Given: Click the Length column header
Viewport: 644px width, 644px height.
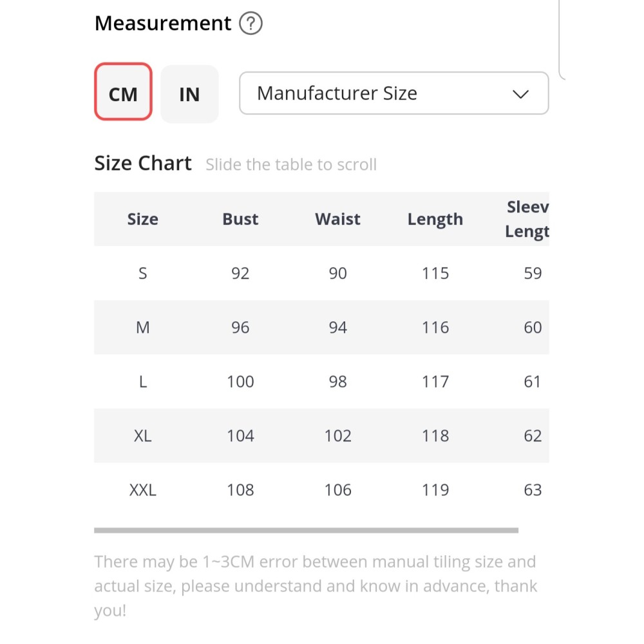Looking at the screenshot, I should [x=435, y=219].
